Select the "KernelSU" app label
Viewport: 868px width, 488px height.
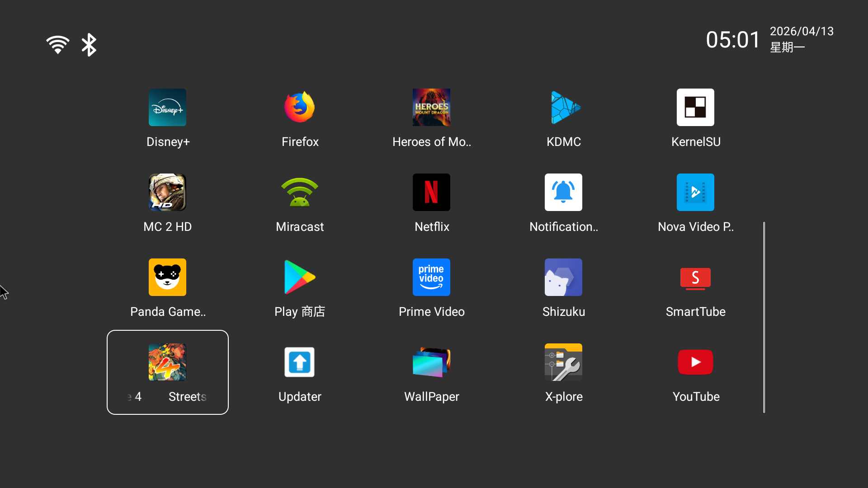point(696,142)
